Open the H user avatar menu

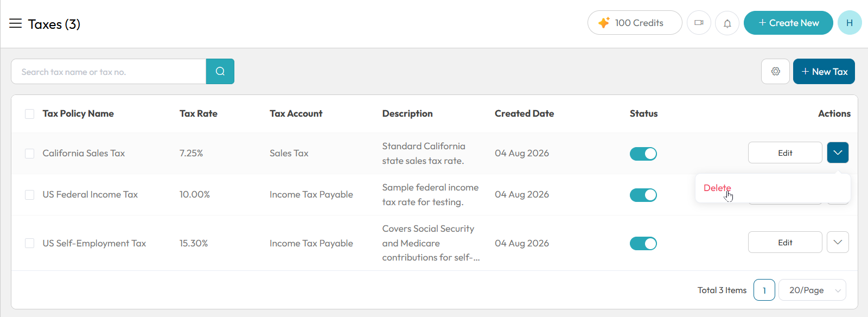pyautogui.click(x=850, y=23)
